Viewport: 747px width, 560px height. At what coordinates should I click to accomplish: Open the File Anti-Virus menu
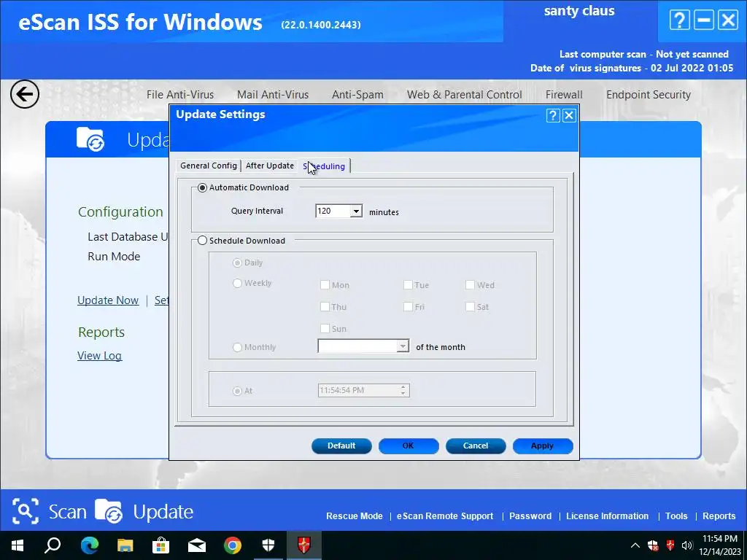tap(180, 95)
